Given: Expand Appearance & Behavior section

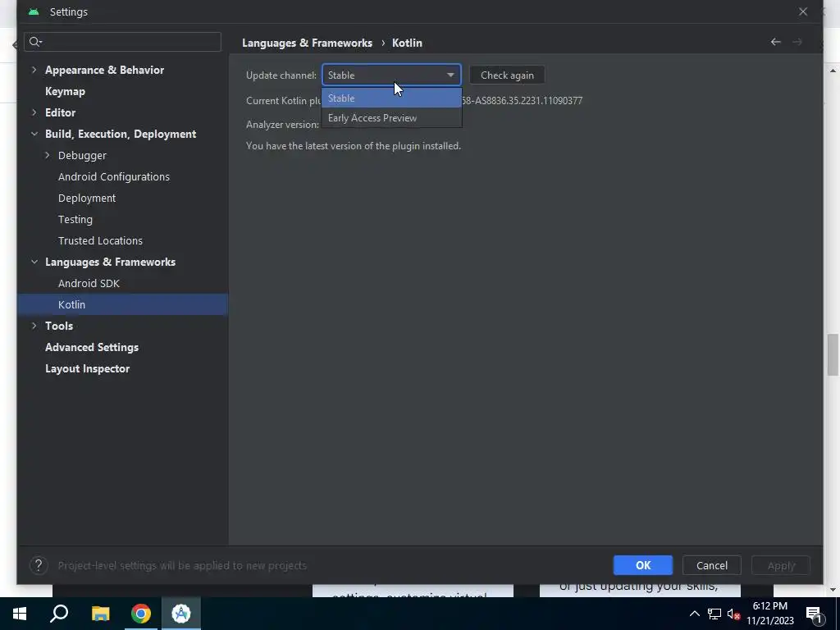Looking at the screenshot, I should [34, 70].
